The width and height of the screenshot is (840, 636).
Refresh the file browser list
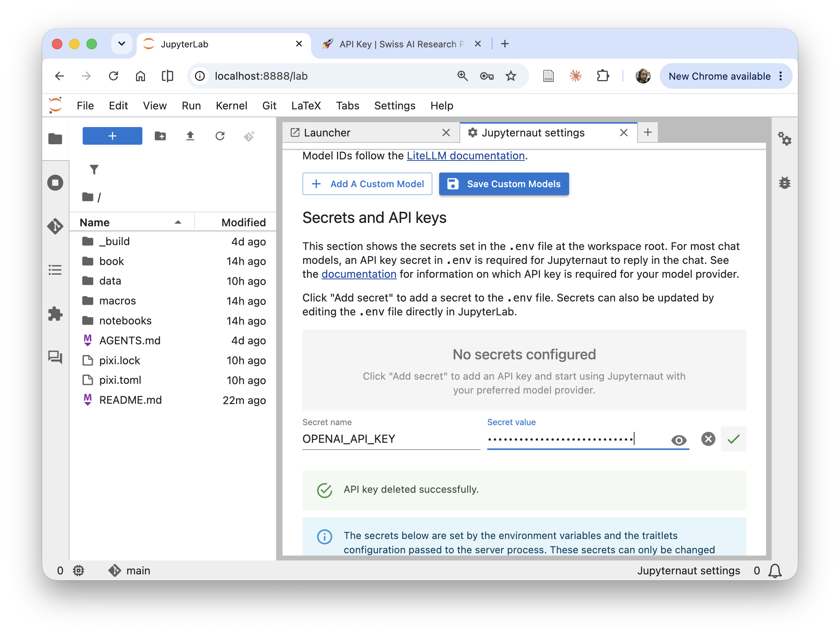point(220,136)
